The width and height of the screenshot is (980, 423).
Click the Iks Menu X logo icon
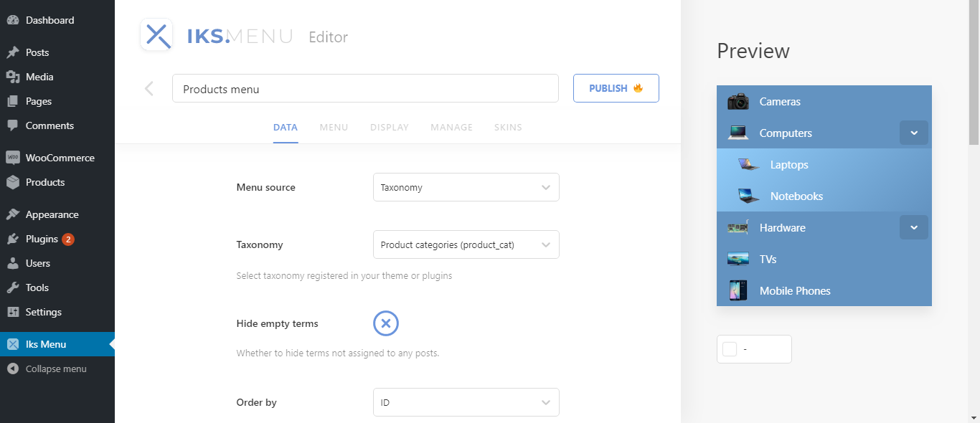[x=156, y=35]
